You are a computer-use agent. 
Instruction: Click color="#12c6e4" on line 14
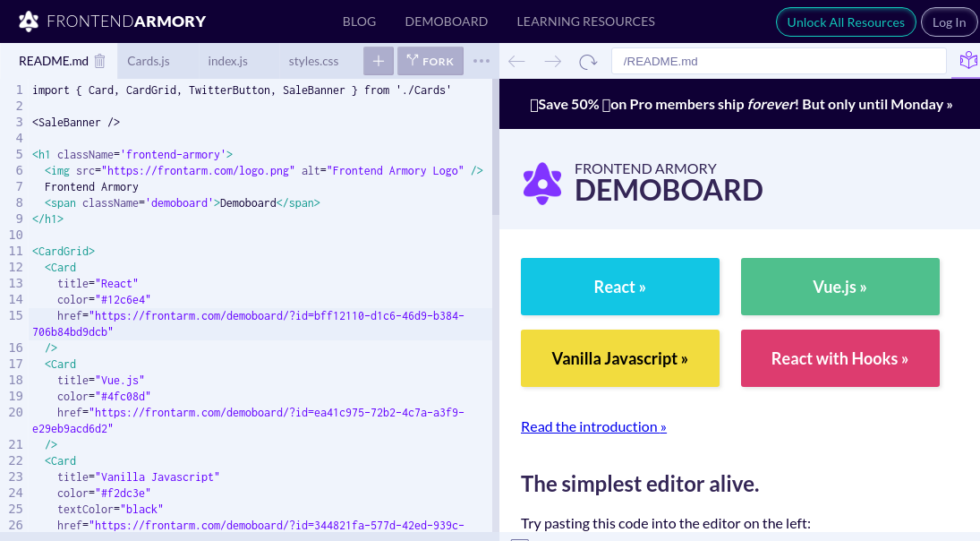coord(104,299)
